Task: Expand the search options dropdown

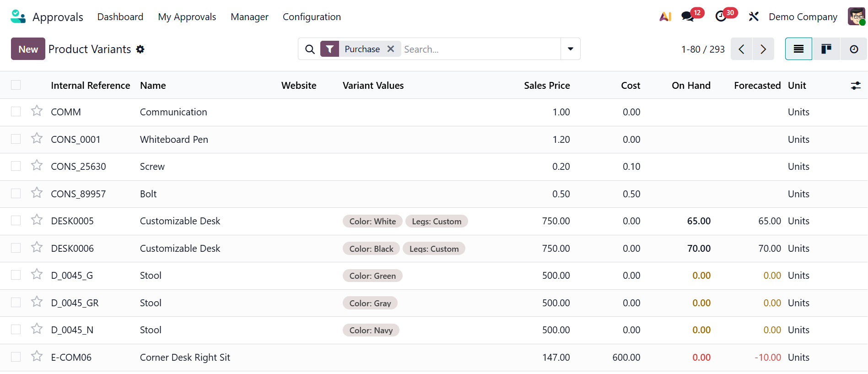Action: 570,49
